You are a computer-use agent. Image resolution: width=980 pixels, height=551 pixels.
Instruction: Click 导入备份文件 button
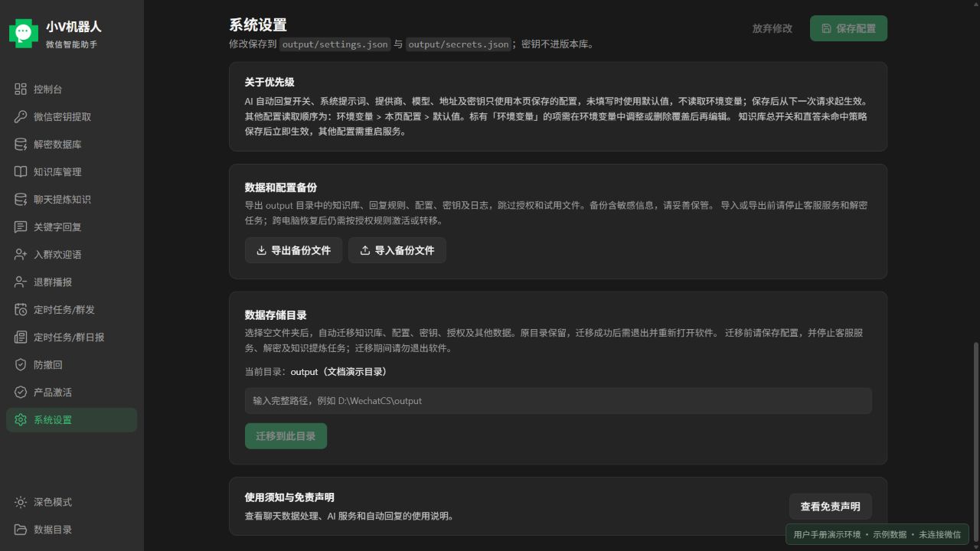point(397,250)
